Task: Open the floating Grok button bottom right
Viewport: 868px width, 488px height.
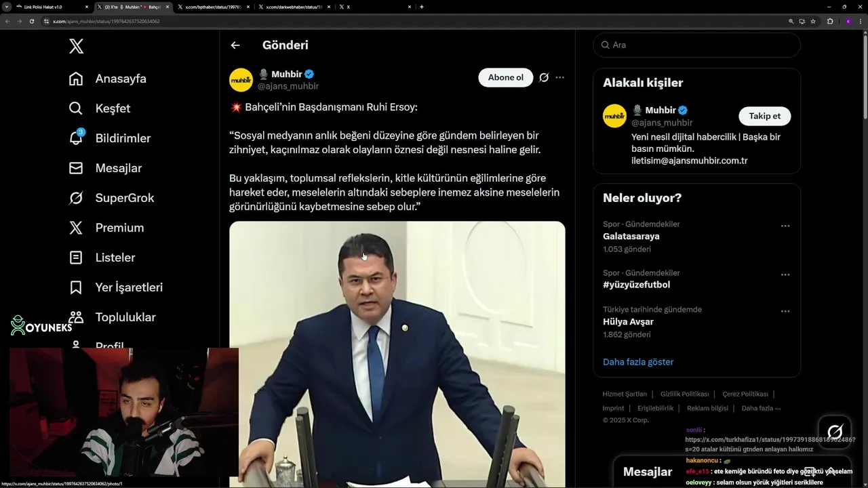Action: click(835, 432)
